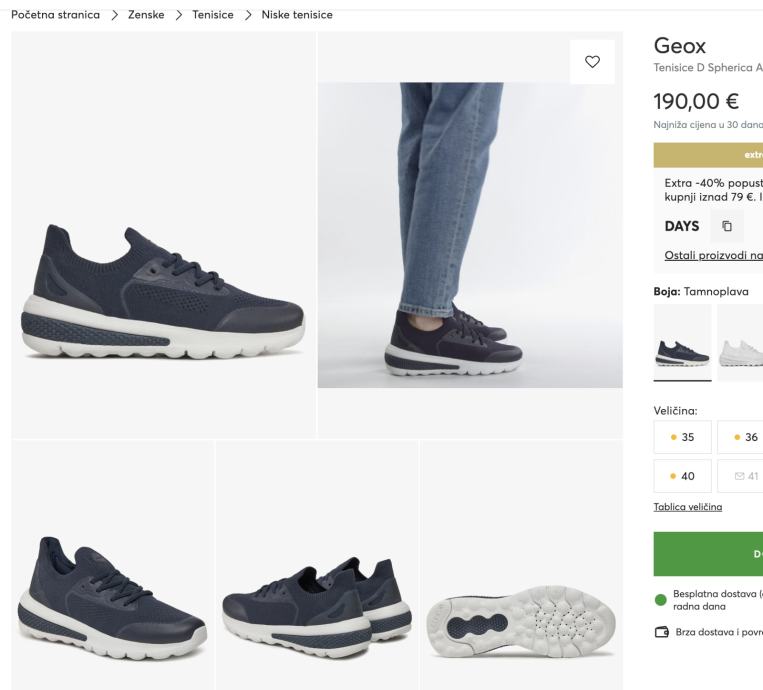This screenshot has width=763, height=690.
Task: Click the green free delivery dot icon
Action: 661,600
